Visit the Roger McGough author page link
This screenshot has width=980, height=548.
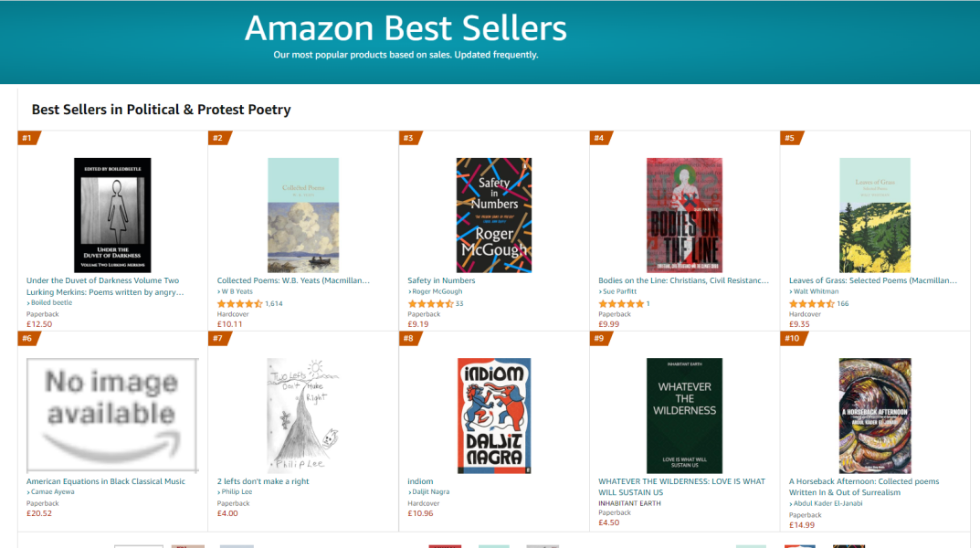point(437,291)
